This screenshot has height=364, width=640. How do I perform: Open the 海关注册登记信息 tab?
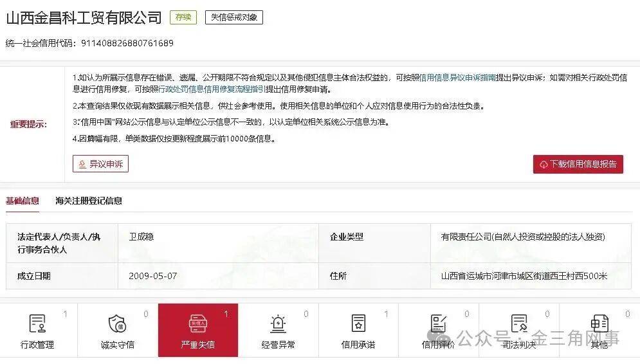tap(89, 201)
